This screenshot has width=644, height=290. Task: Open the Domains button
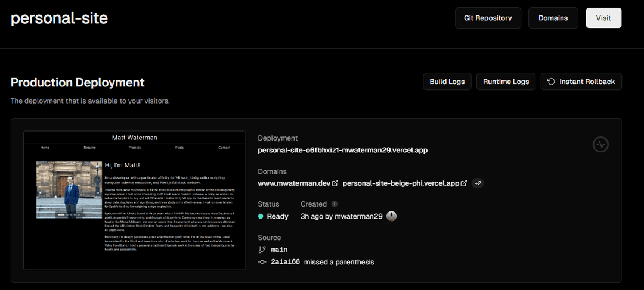pos(553,18)
